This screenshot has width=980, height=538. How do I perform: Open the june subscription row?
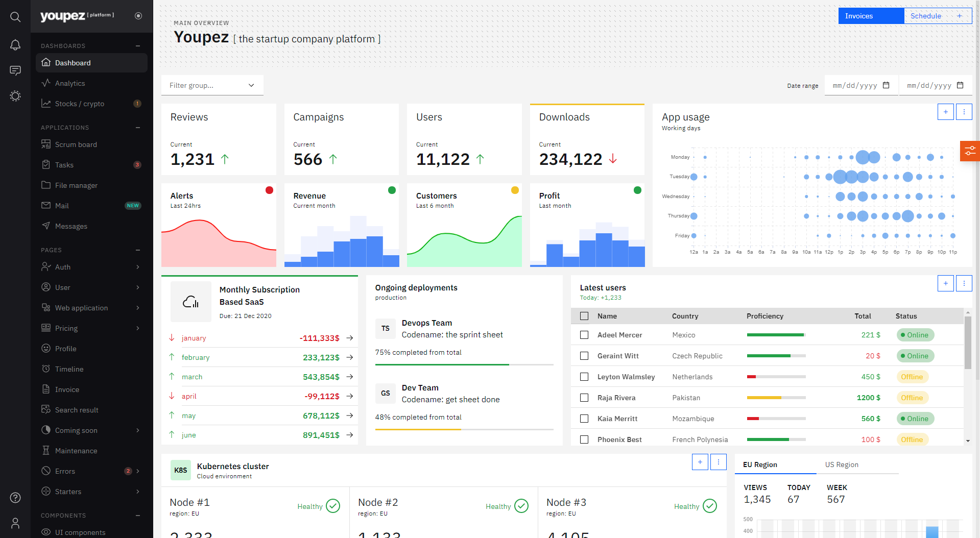point(260,435)
